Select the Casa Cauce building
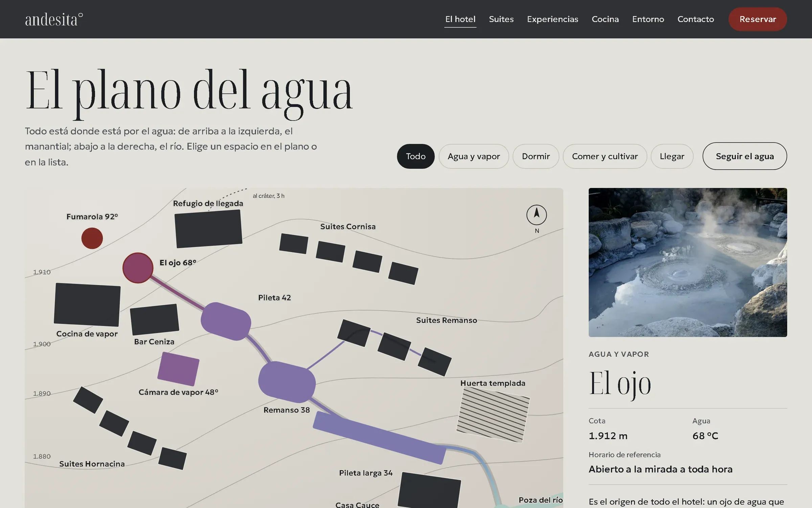The image size is (812, 508). click(x=429, y=490)
